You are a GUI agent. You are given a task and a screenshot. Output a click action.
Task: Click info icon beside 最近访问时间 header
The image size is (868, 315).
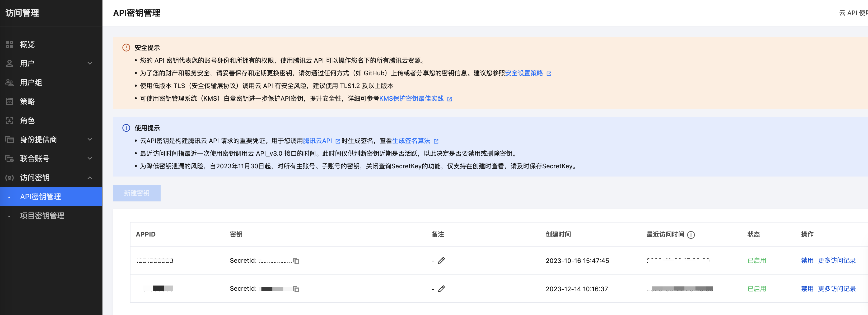[x=691, y=235]
